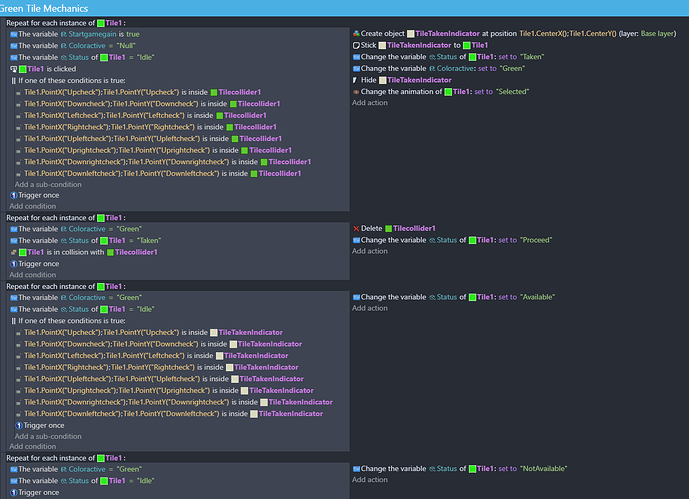Screen dimensions: 689x499
Task: Click Add a sub-condition under the Tilecollider1 checks
Action: tap(48, 184)
